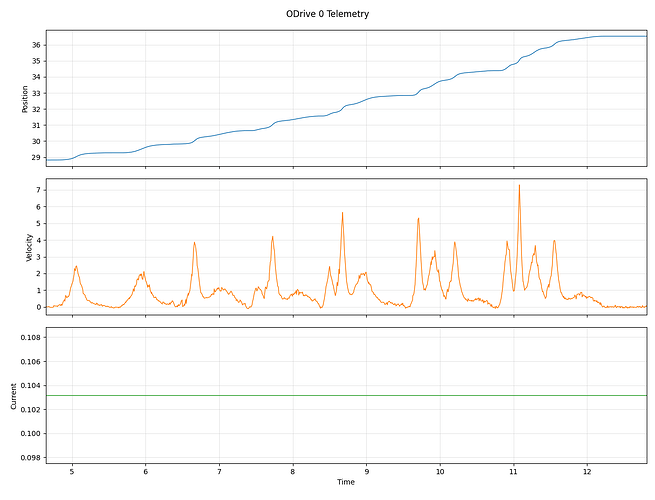This screenshot has height=500, width=655.
Task: Click velocity tick label '7'
Action: pyautogui.click(x=38, y=190)
